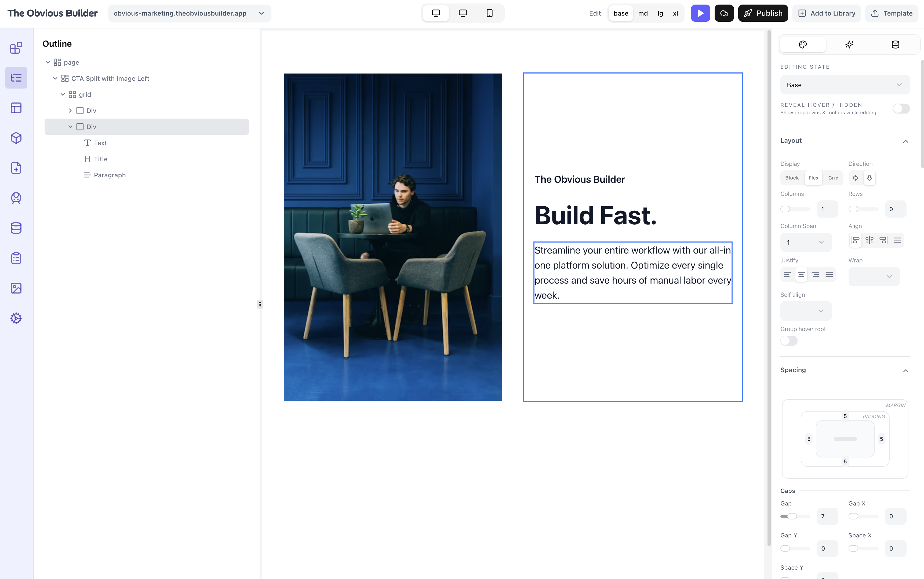Turn on the Group hover root toggle
The height and width of the screenshot is (579, 924).
(789, 340)
